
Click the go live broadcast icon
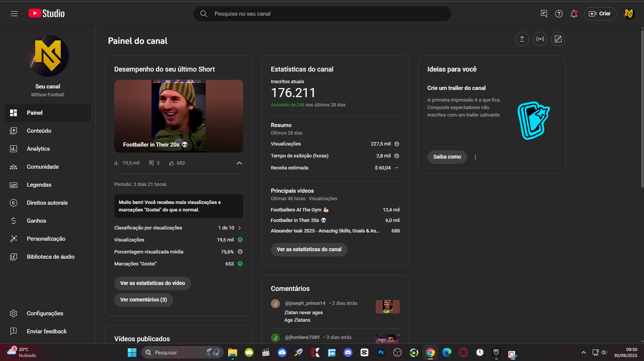(x=540, y=39)
